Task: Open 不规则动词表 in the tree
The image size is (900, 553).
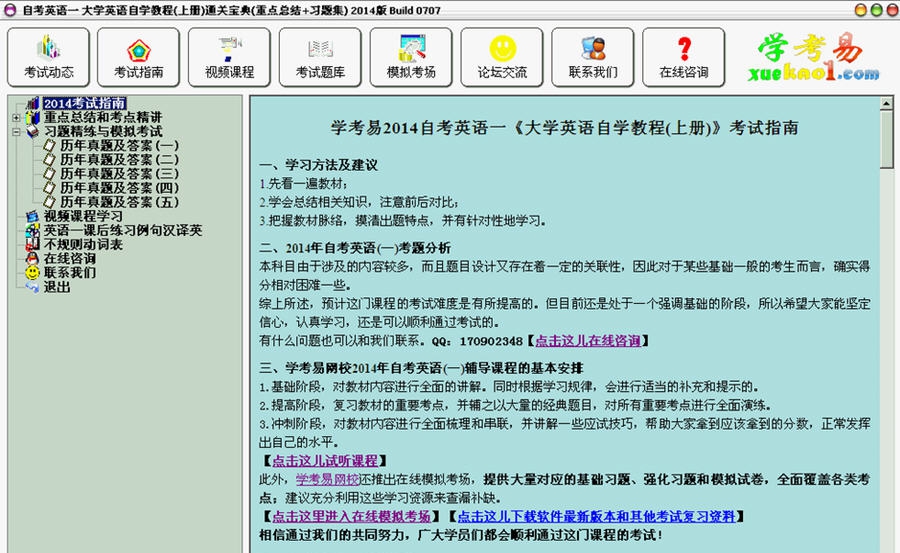Action: click(x=83, y=245)
